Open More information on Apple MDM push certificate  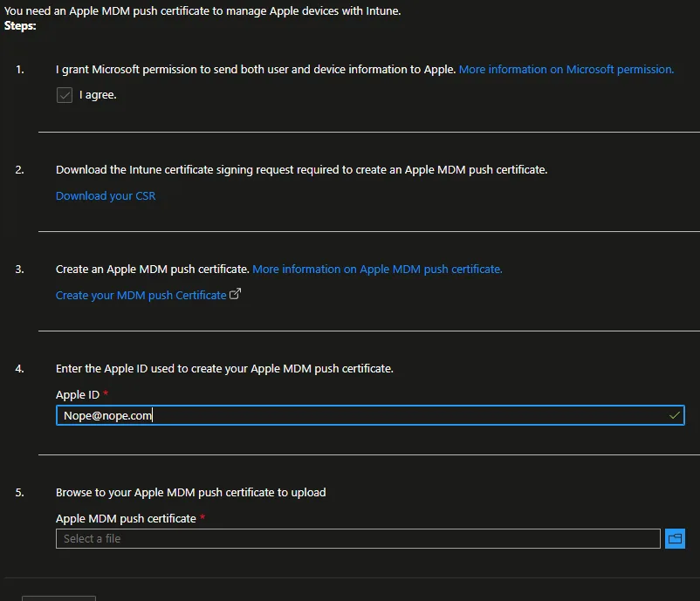(377, 269)
